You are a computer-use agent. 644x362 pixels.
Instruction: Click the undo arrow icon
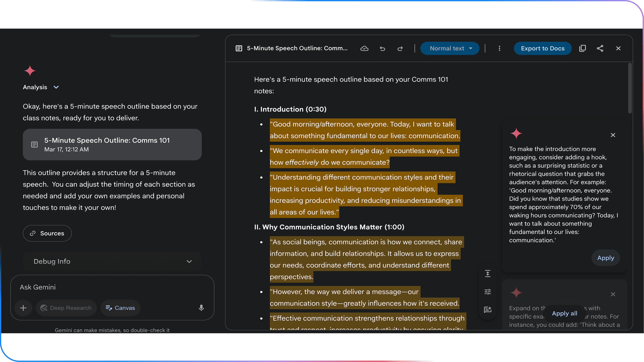pyautogui.click(x=382, y=48)
